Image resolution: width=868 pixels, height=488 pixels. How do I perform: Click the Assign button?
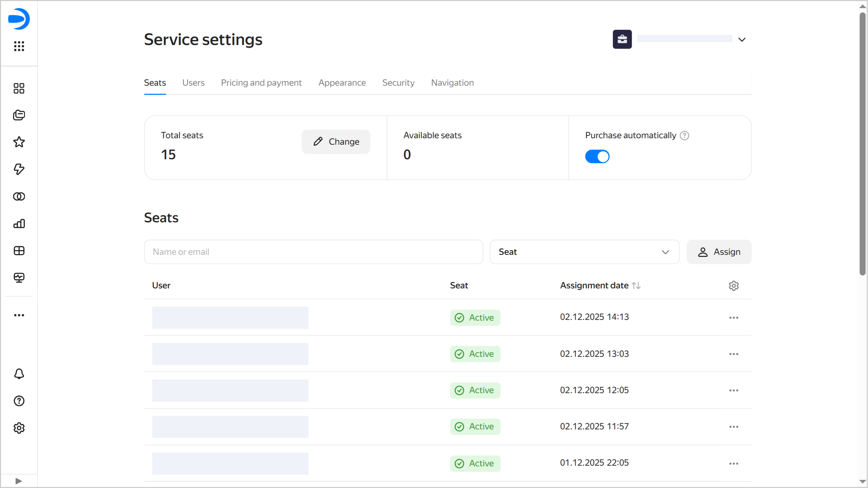[x=719, y=252]
